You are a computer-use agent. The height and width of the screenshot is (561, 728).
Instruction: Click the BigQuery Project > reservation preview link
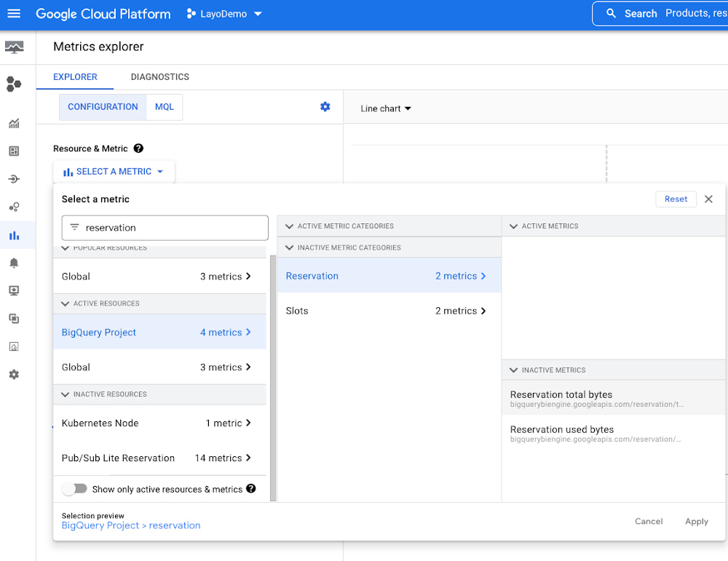pos(131,526)
